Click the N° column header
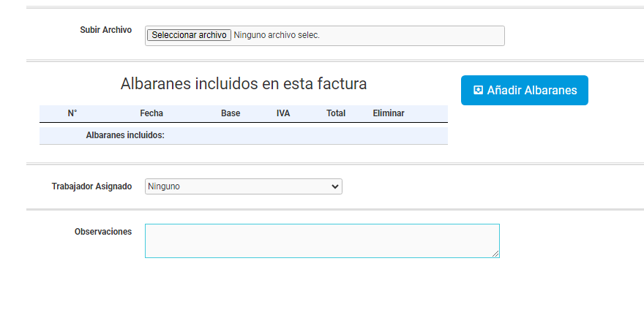This screenshot has height=310, width=644. [x=72, y=113]
